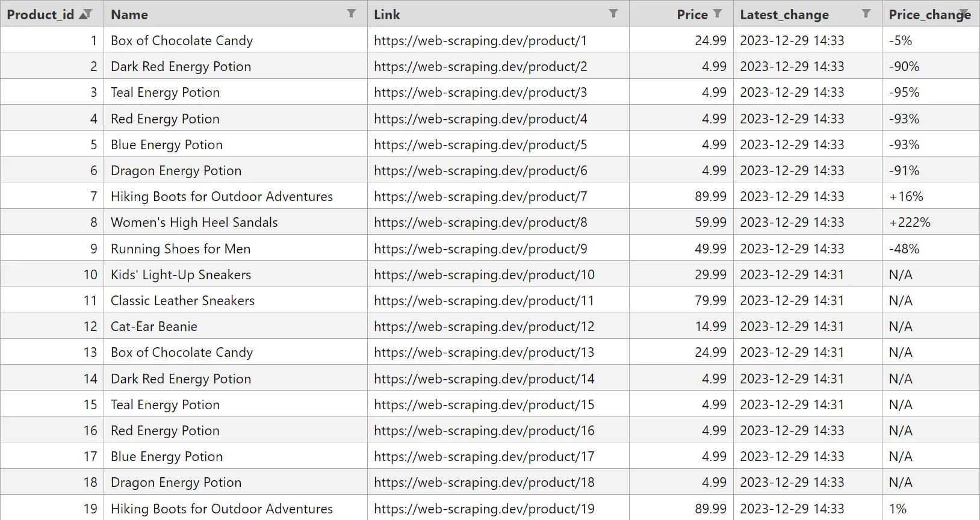Select price 49.99 for product 9
This screenshot has height=520, width=980.
pos(681,249)
